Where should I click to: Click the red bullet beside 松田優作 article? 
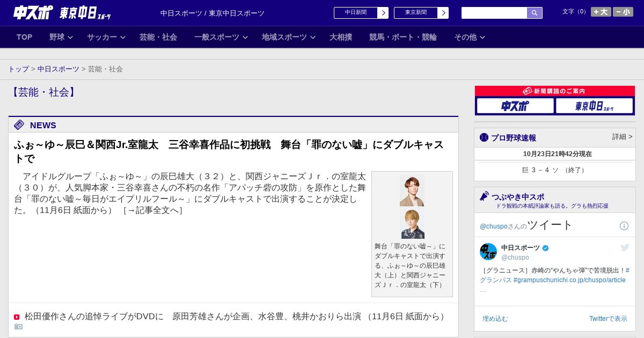[17, 317]
